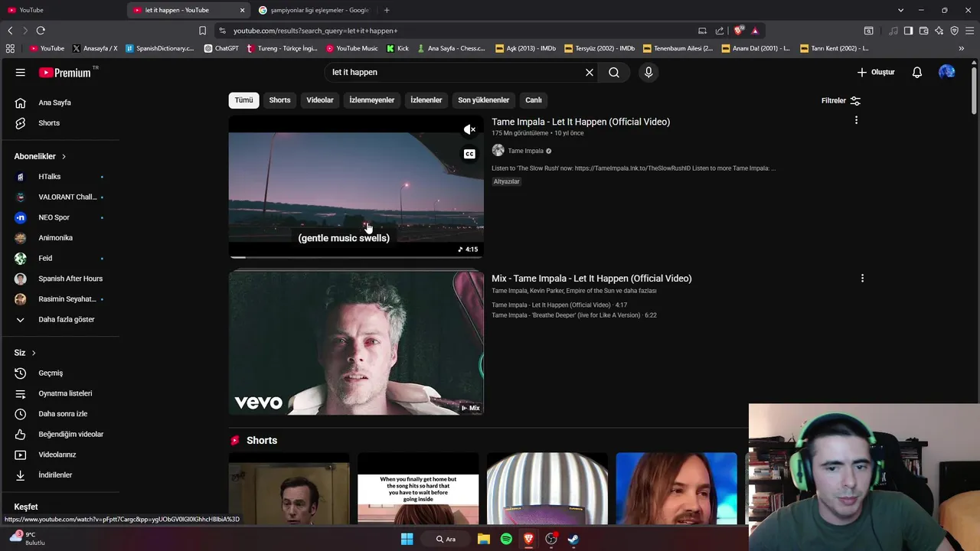Open YouTube Music bookmark

coord(352,48)
